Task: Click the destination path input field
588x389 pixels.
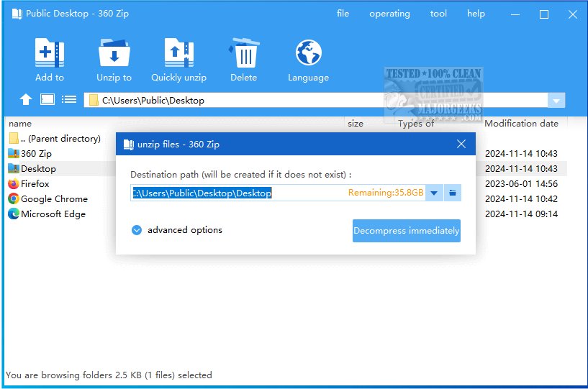Action: (x=278, y=193)
